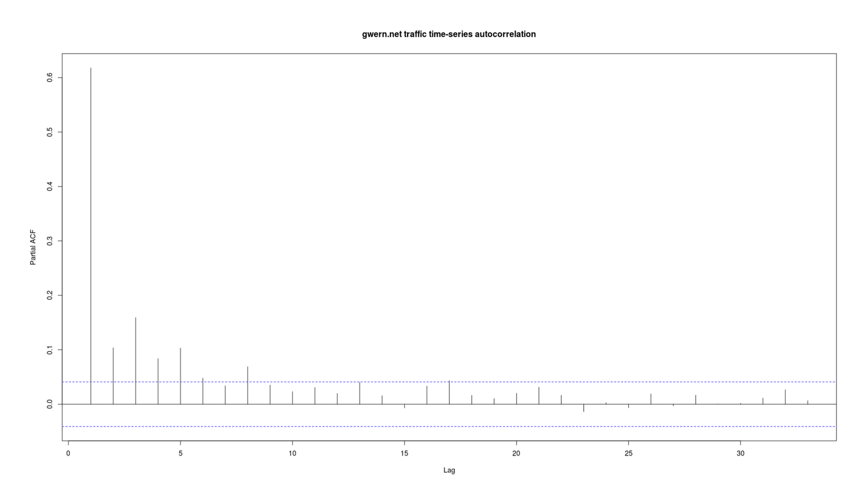Click the negative spike at lag 23
866x504 pixels.
pyautogui.click(x=584, y=408)
